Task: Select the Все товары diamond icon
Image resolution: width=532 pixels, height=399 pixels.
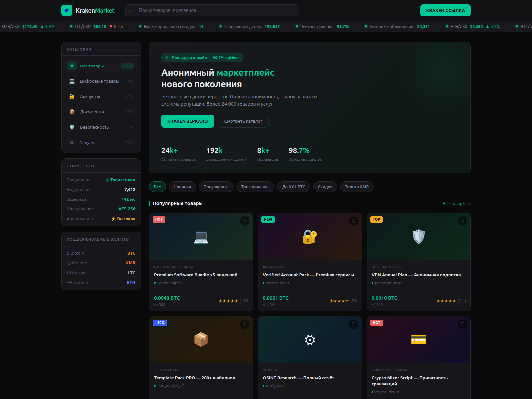Action: tap(72, 66)
